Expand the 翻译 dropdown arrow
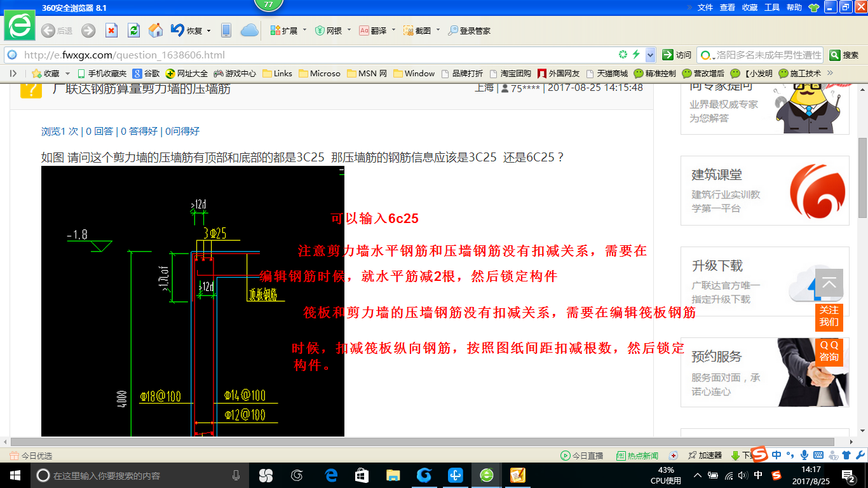 click(393, 30)
